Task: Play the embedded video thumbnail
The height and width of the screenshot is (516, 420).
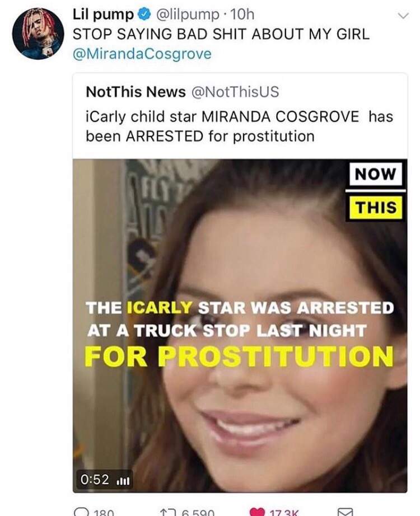Action: pos(240,326)
